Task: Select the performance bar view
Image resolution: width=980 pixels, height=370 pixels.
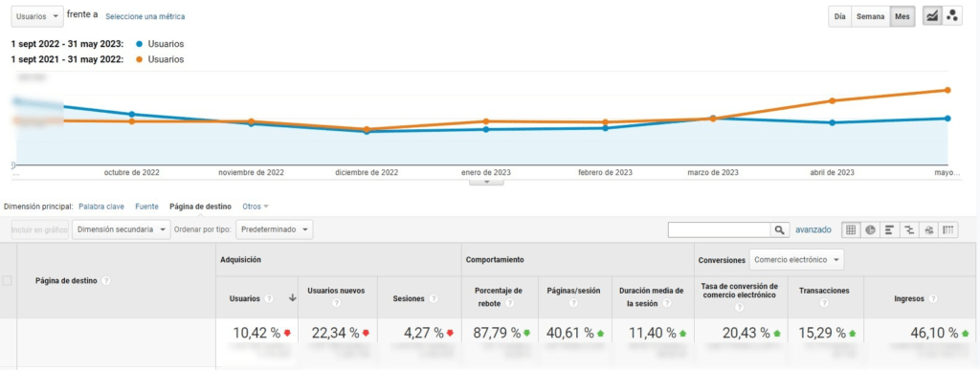Action: tap(889, 230)
